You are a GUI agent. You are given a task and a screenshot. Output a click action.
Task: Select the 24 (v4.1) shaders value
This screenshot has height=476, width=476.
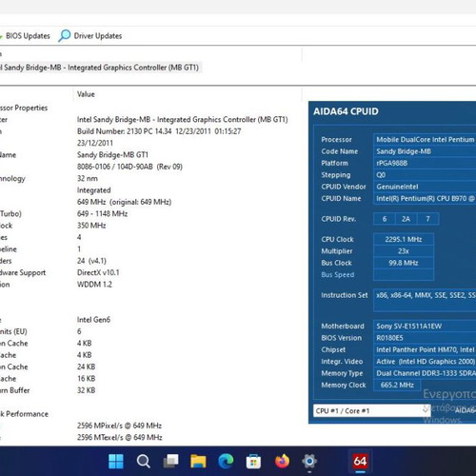pos(91,261)
